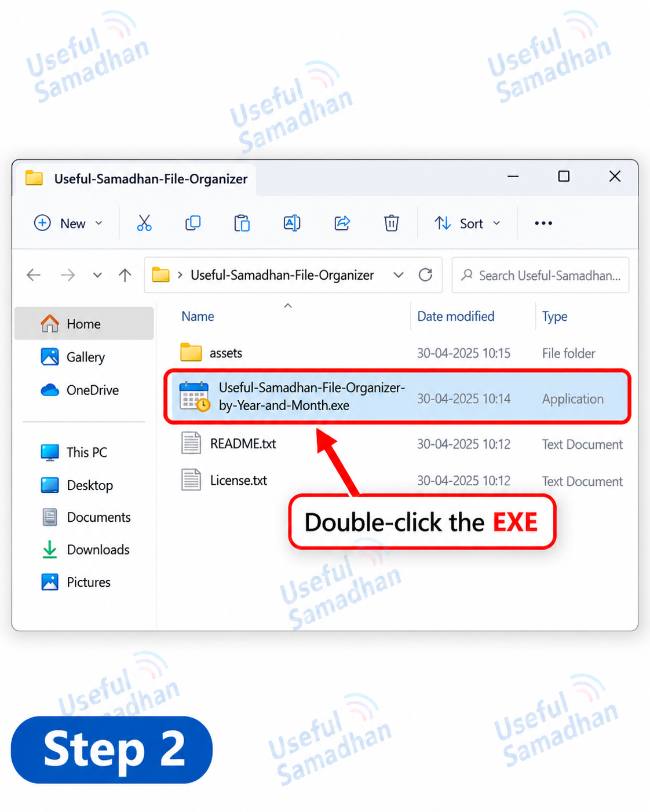Select Useful-Samadhan-File-Organizer-by-Year-and-Month.exe file name
The width and height of the screenshot is (650, 812).
(312, 397)
